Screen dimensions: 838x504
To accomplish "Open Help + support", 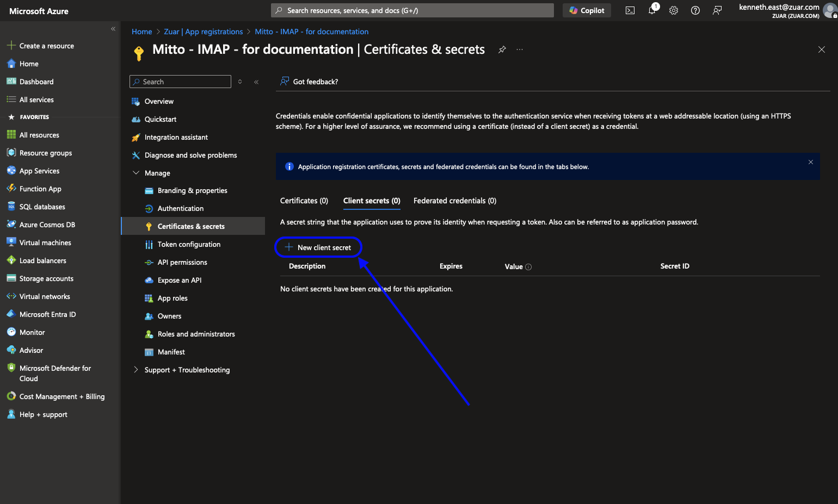I will tap(37, 414).
